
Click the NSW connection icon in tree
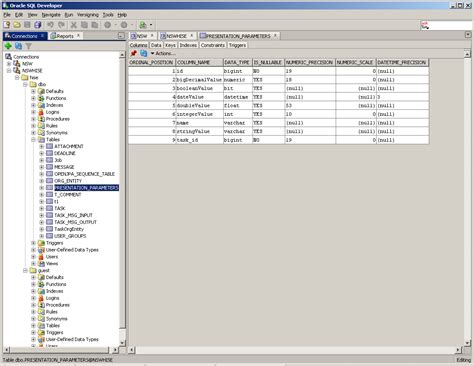coord(17,64)
